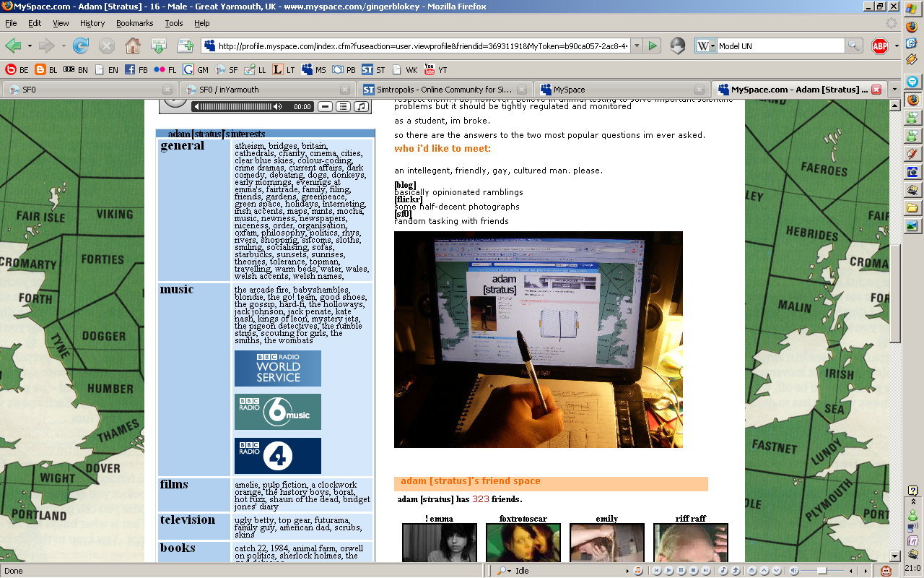The height and width of the screenshot is (578, 924).
Task: Click the minus button in profile player
Action: click(x=326, y=106)
